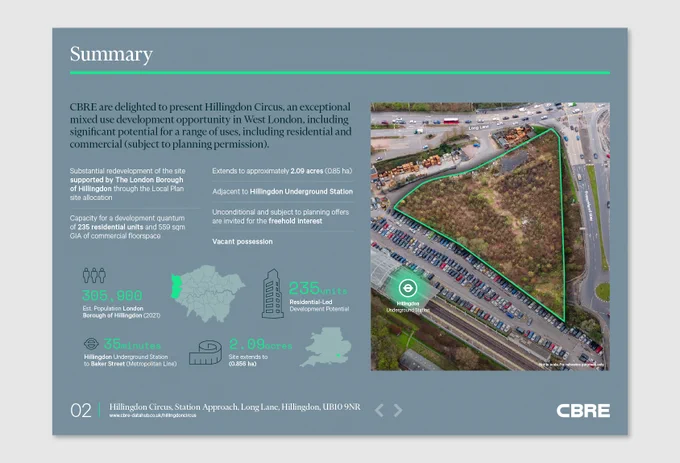Screen dimensions: 680x463
Task: Click 'Extends to approximately 2.09 acres' text
Action: (x=282, y=171)
